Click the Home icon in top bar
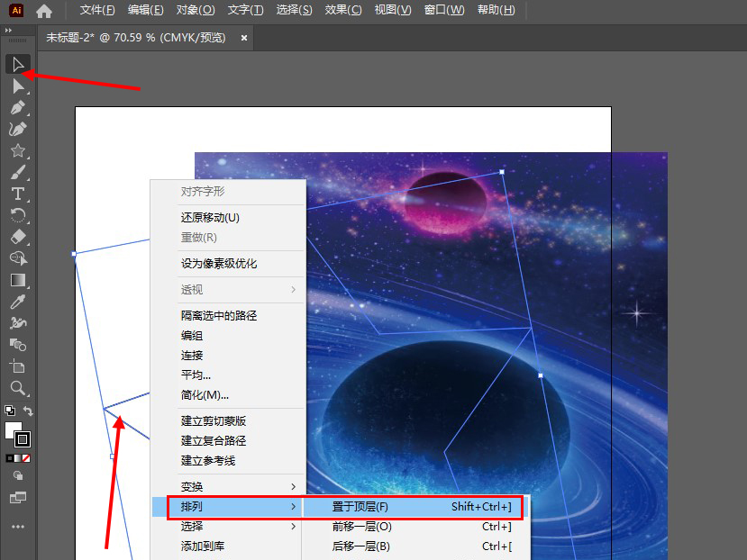This screenshot has width=747, height=560. (x=44, y=11)
